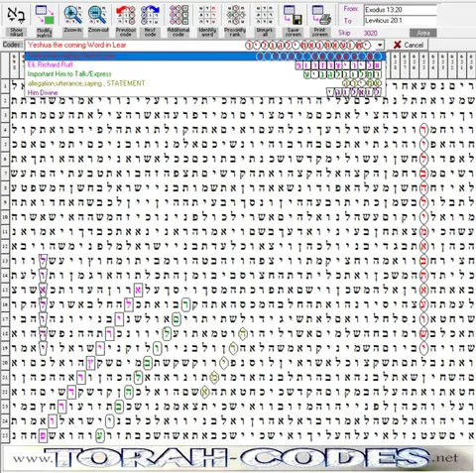Expand the Codes combo box arrow

380,45
